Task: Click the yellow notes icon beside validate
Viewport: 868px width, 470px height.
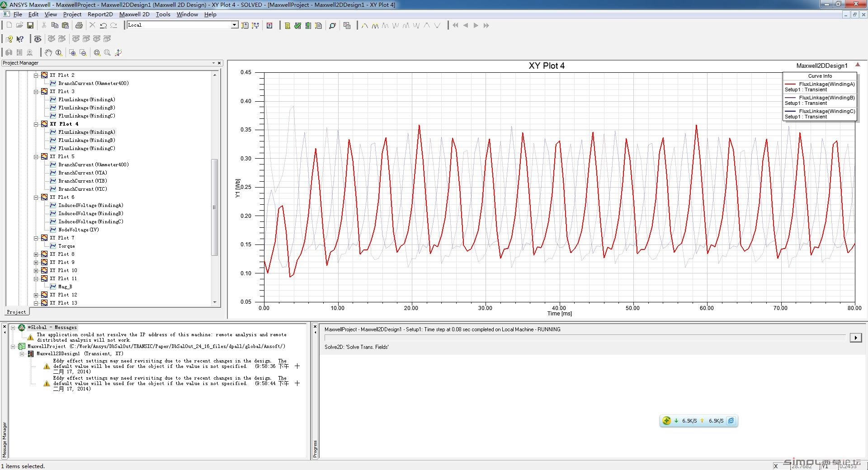Action: point(287,26)
